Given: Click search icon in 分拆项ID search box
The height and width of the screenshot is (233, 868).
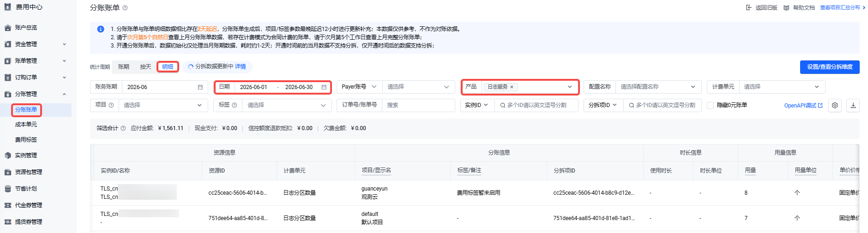Looking at the screenshot, I should tap(632, 105).
